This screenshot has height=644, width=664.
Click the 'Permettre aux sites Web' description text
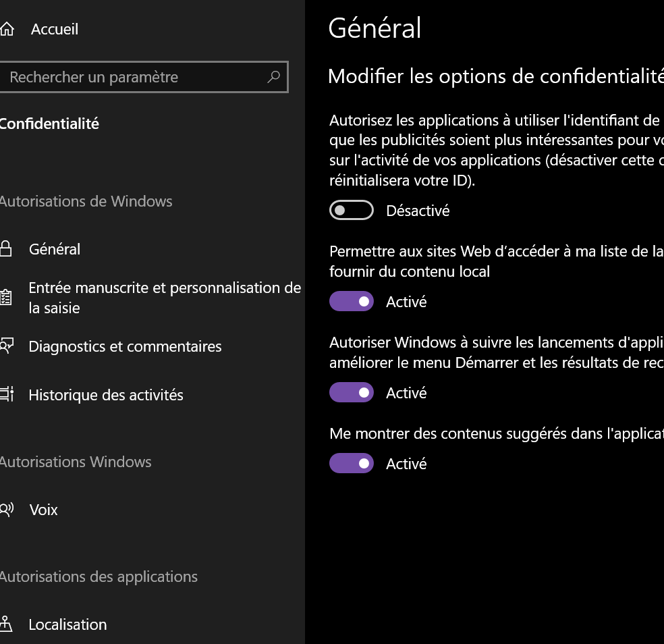pos(496,261)
